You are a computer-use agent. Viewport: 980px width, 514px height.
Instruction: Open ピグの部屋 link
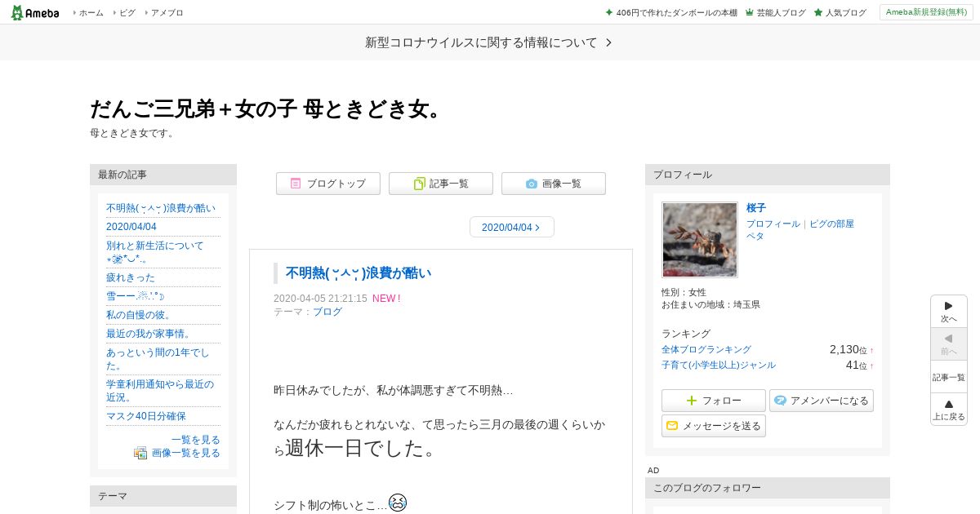831,224
